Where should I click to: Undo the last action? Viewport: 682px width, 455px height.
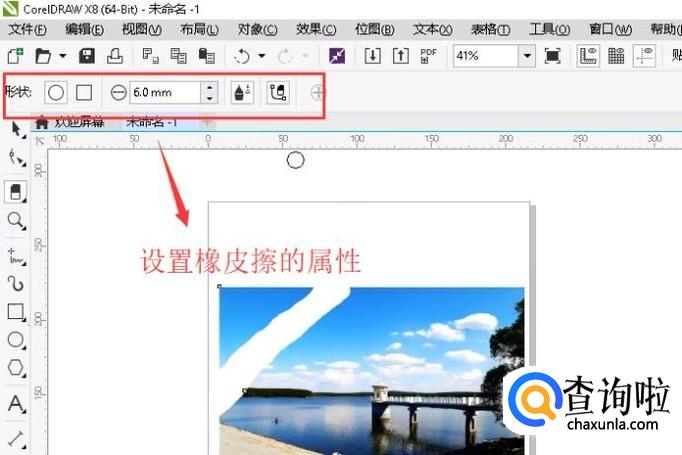242,56
